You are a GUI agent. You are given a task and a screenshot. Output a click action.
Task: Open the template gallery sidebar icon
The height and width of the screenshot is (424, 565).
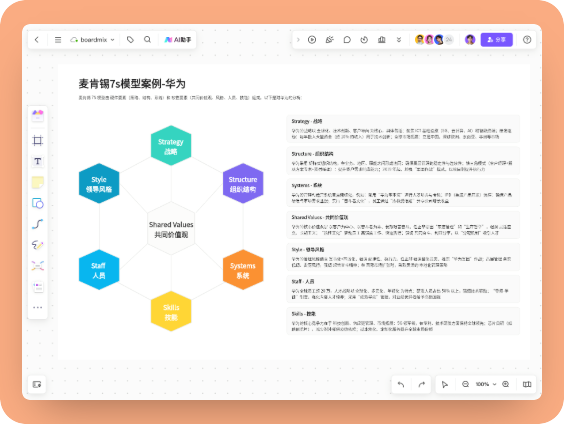click(37, 115)
